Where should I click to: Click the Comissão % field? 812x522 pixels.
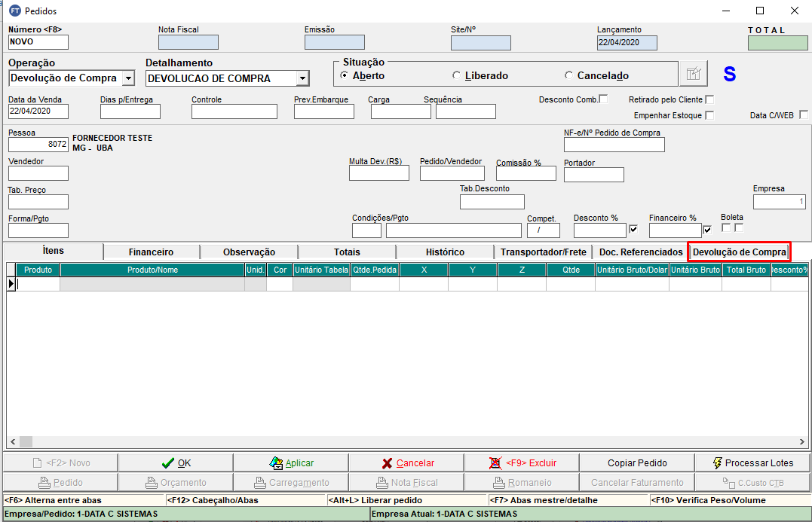pos(526,173)
